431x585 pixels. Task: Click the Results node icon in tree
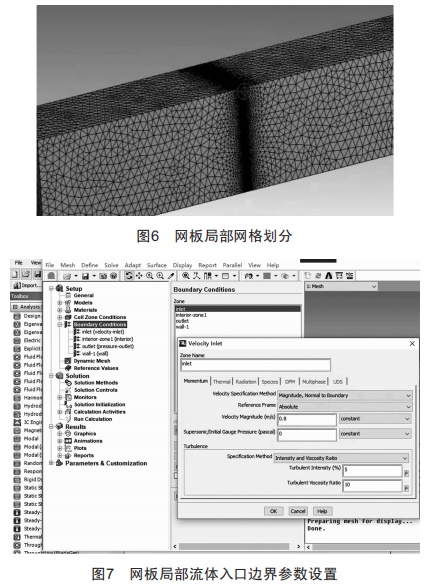click(59, 426)
